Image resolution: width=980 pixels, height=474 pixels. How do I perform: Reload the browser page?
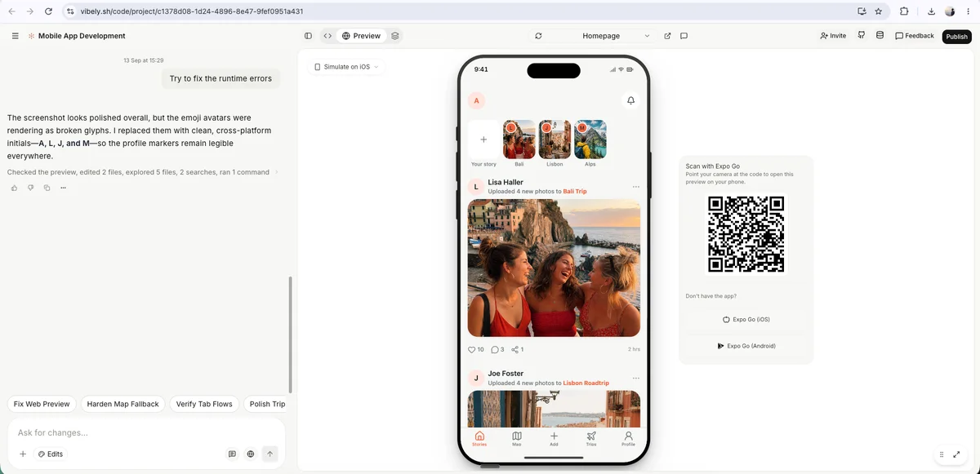[x=49, y=11]
